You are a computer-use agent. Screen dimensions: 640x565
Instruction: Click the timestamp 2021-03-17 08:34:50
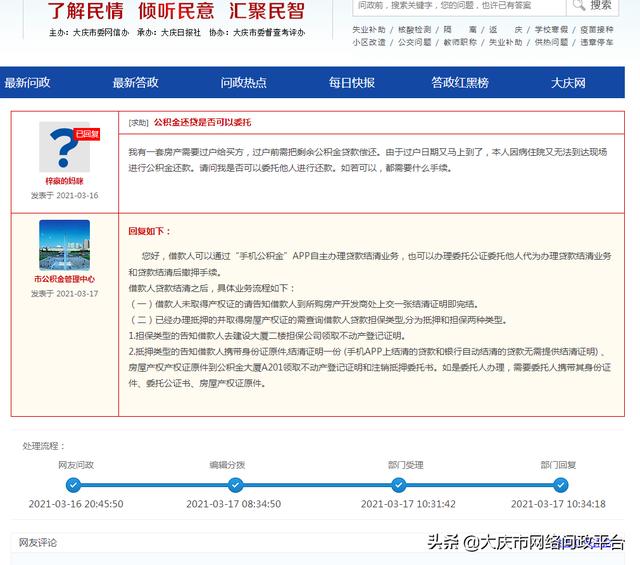[x=233, y=504]
